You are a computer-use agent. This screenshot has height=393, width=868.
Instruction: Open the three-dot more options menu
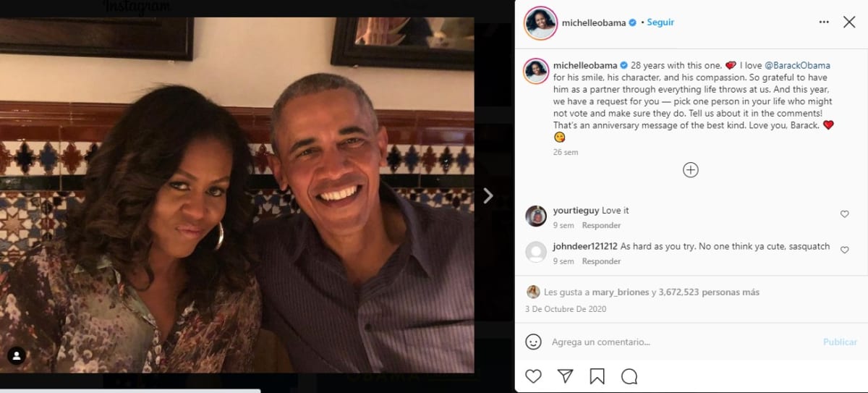824,22
